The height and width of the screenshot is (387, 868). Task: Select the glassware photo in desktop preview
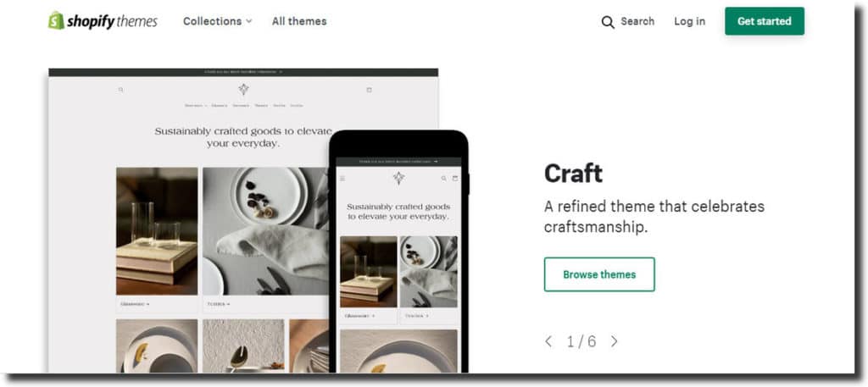[157, 231]
